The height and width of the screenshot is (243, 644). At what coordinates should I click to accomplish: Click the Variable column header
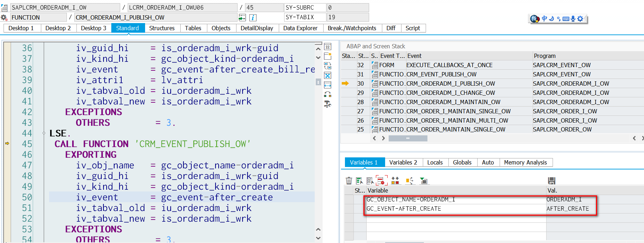click(456, 190)
